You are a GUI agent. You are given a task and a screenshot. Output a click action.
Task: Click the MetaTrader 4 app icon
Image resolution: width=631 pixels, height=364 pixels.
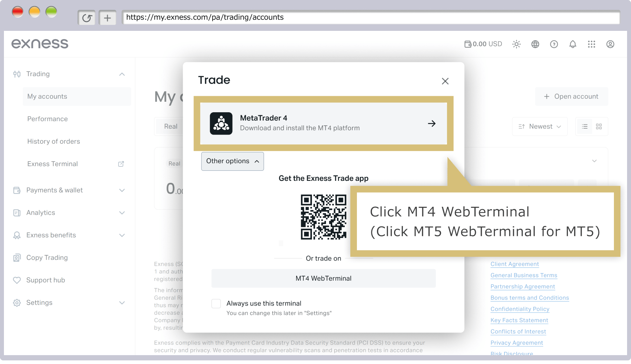click(x=221, y=123)
